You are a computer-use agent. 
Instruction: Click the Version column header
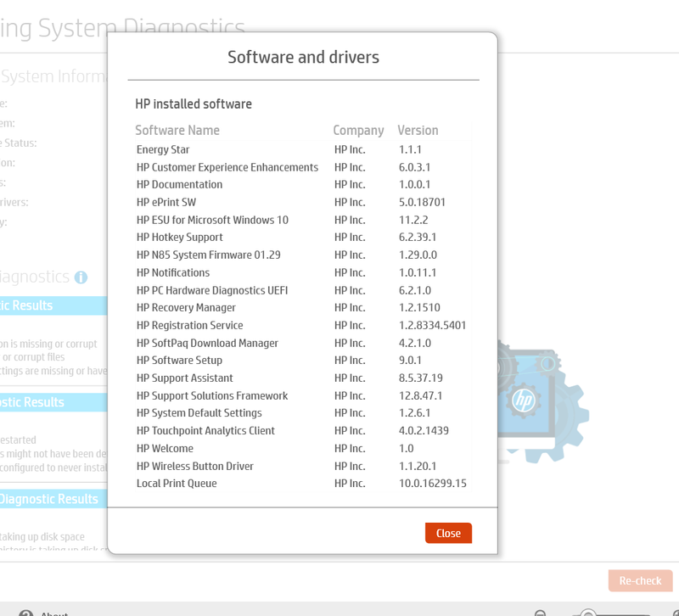418,131
